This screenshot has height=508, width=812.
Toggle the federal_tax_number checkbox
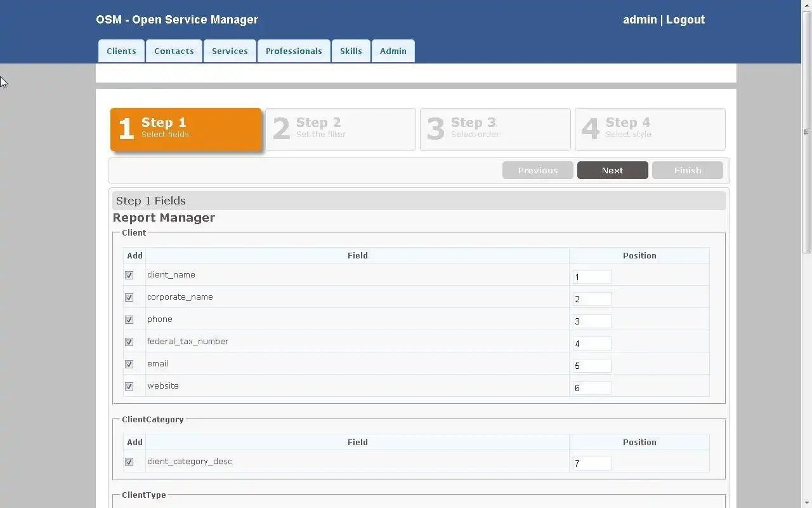129,342
